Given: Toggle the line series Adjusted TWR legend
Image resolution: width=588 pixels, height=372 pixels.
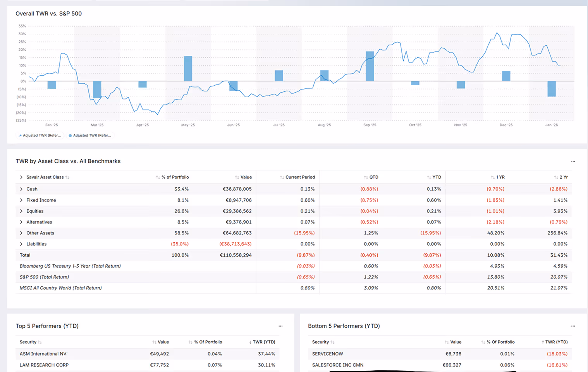Looking at the screenshot, I should coord(40,136).
